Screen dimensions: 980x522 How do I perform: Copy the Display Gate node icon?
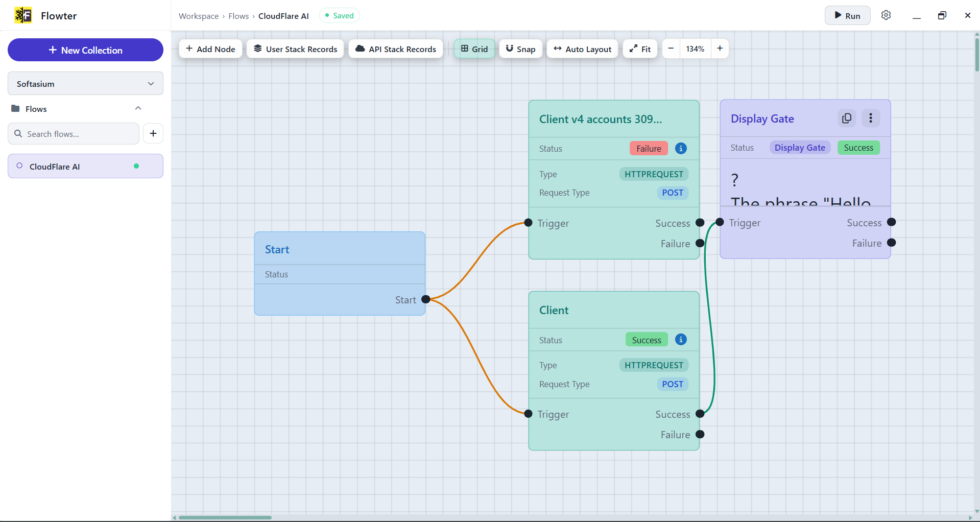coord(847,118)
